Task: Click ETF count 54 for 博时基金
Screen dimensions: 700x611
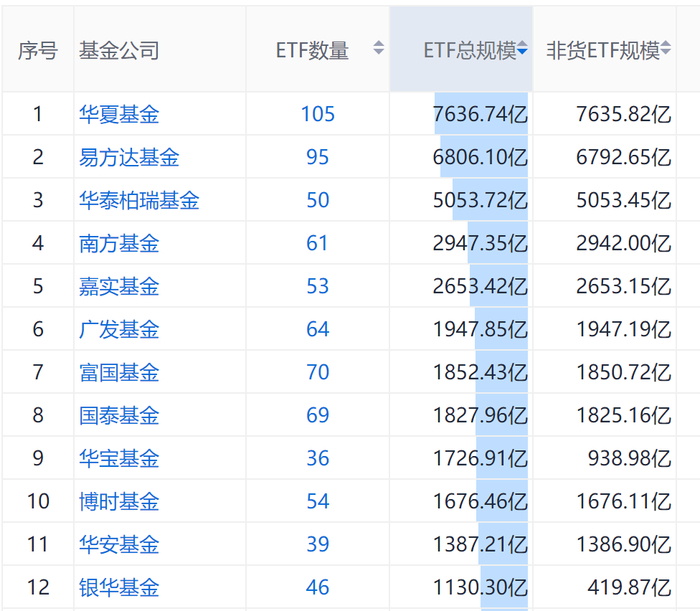Action: coord(317,501)
